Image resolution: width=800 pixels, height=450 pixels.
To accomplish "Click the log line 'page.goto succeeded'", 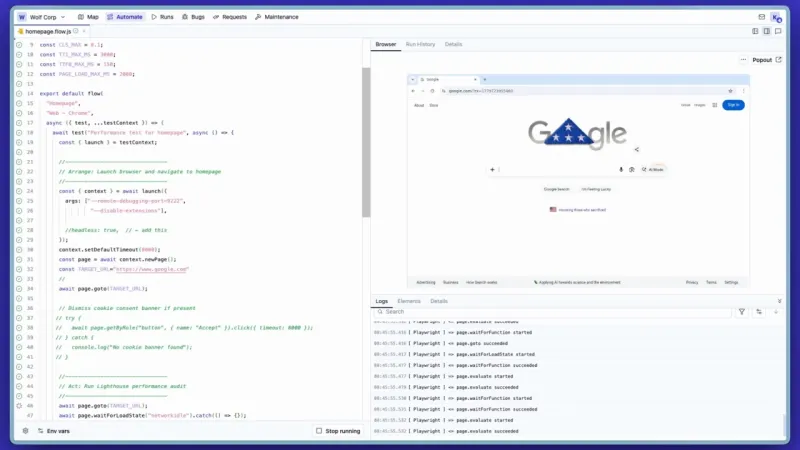I will click(x=482, y=343).
